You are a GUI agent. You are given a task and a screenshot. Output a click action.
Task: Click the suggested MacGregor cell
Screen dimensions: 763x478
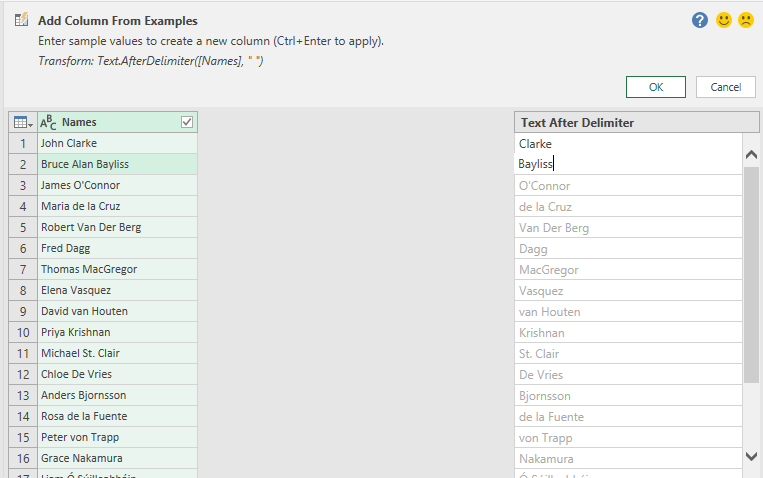(x=628, y=270)
